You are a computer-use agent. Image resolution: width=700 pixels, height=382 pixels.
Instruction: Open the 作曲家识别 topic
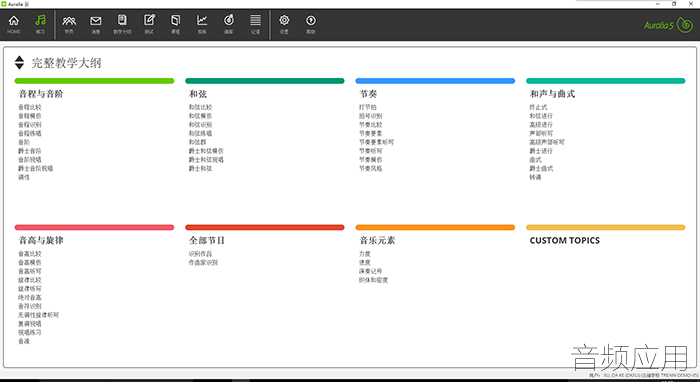click(203, 262)
